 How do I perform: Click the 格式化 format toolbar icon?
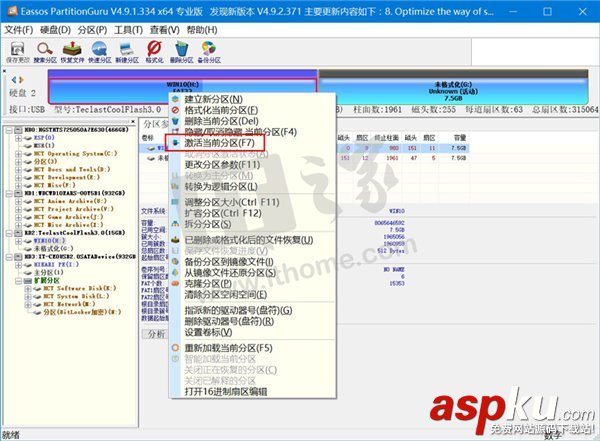click(154, 52)
